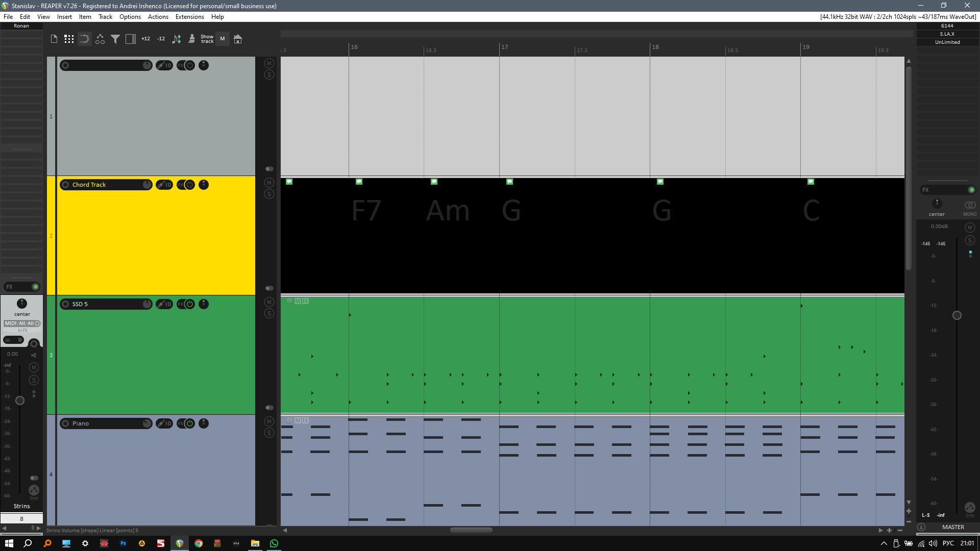This screenshot has width=980, height=551.
Task: Click the filter funnel toolbar icon
Action: [115, 39]
